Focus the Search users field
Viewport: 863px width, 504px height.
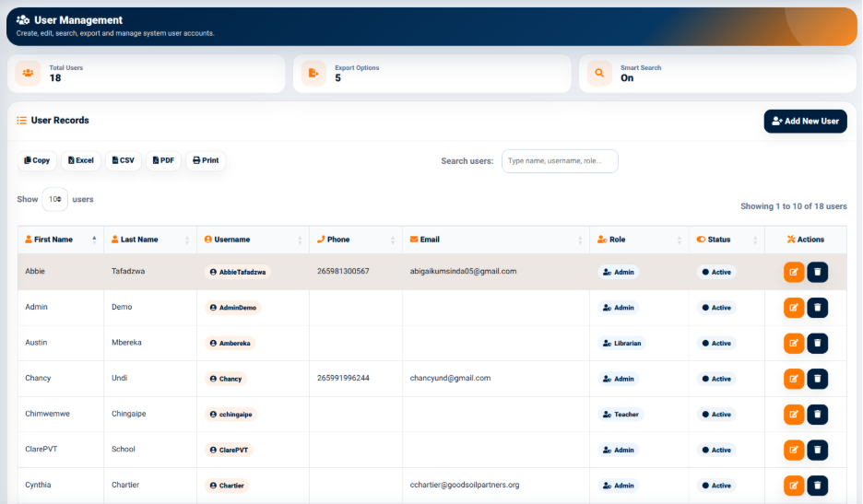560,161
